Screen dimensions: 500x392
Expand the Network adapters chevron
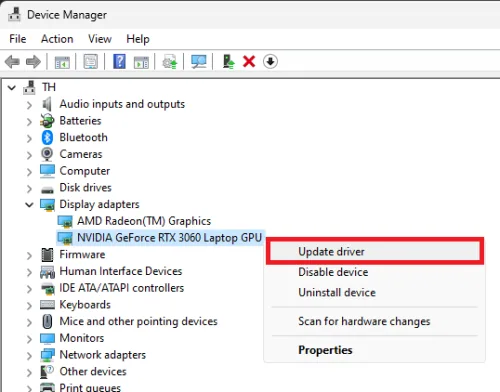(29, 356)
